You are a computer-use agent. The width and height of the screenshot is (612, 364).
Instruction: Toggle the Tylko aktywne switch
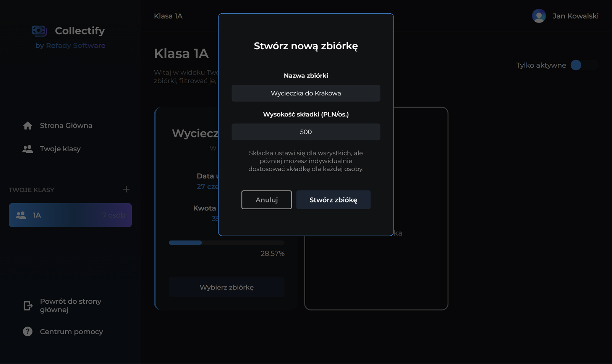(x=583, y=65)
